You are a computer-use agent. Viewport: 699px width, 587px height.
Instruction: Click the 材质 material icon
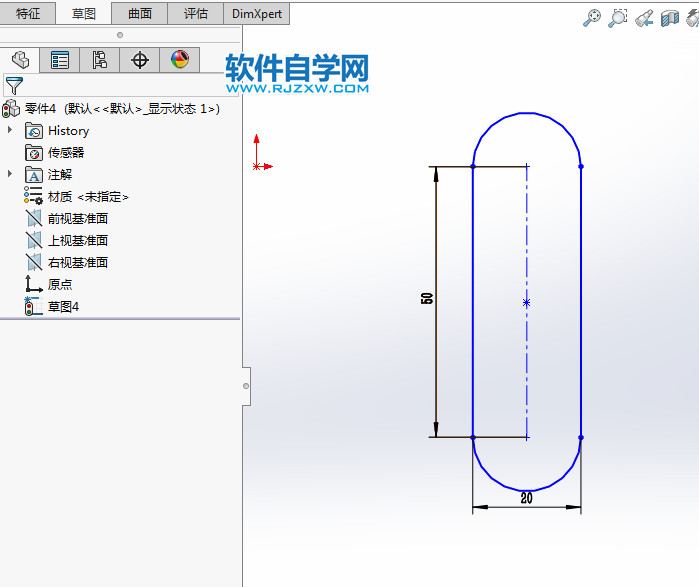click(33, 196)
